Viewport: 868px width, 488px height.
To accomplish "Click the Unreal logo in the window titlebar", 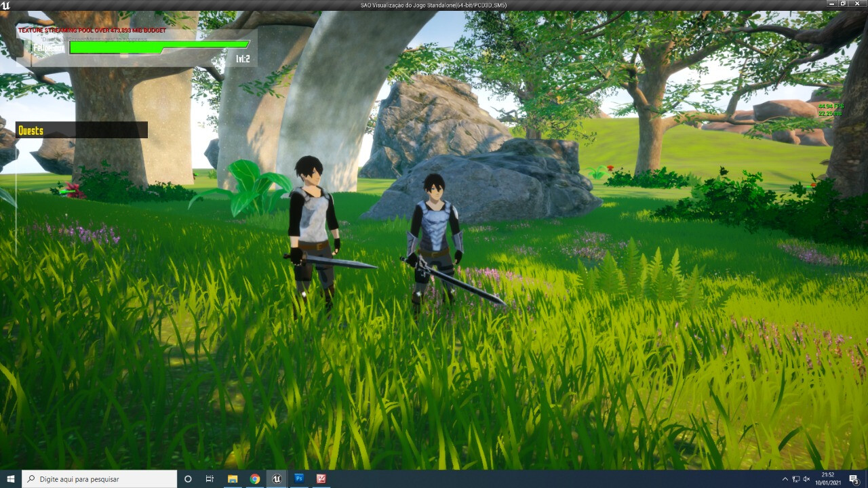I will [x=5, y=3].
